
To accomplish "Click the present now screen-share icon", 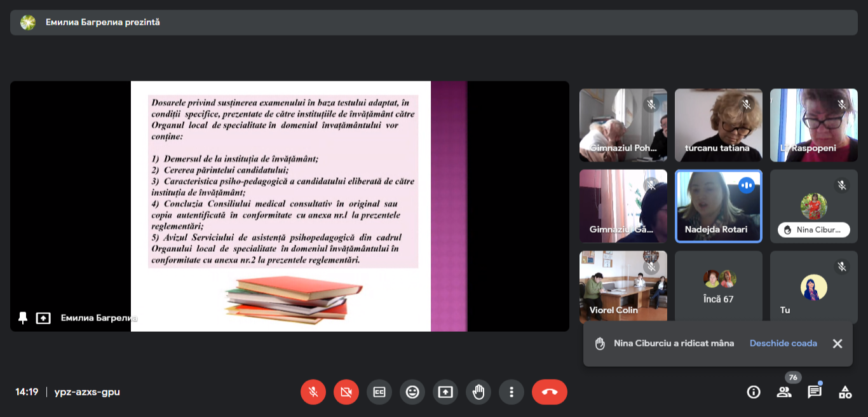I will click(x=445, y=392).
